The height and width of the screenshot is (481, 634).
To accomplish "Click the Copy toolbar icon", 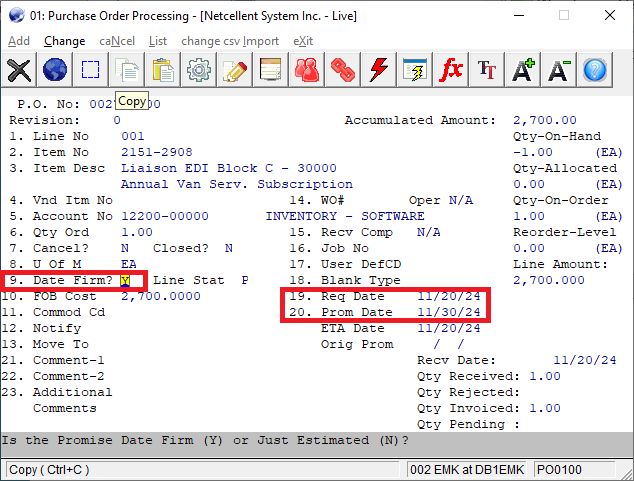I will click(127, 70).
